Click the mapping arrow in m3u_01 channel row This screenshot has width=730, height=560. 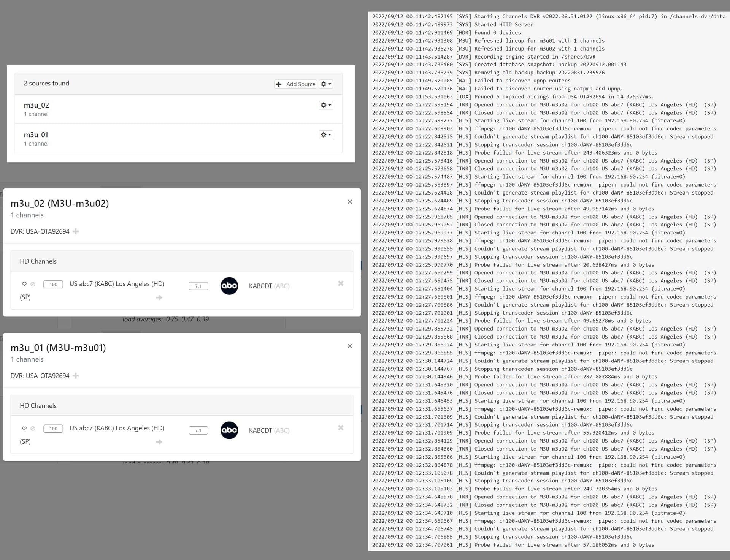coord(159,442)
